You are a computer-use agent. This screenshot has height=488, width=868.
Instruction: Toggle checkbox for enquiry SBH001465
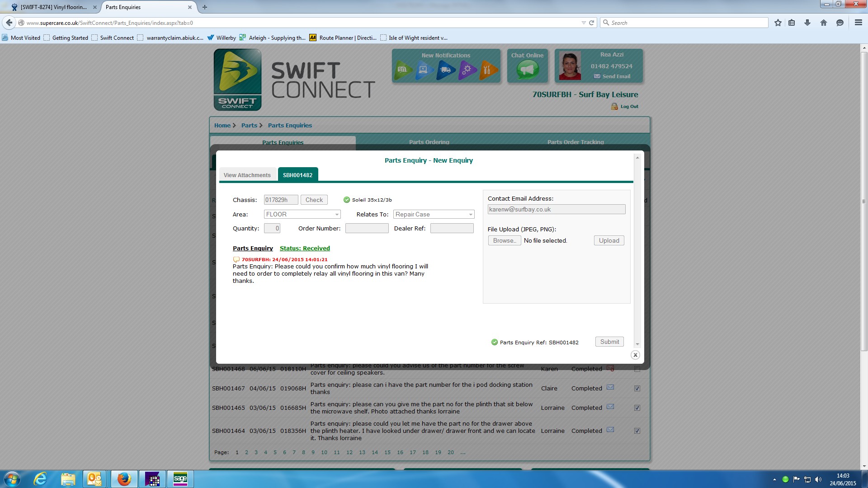637,408
